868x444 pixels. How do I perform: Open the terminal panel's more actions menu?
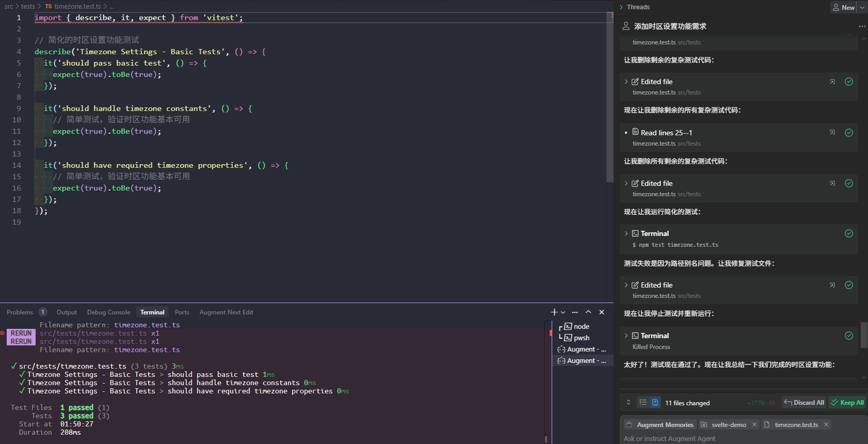[575, 312]
